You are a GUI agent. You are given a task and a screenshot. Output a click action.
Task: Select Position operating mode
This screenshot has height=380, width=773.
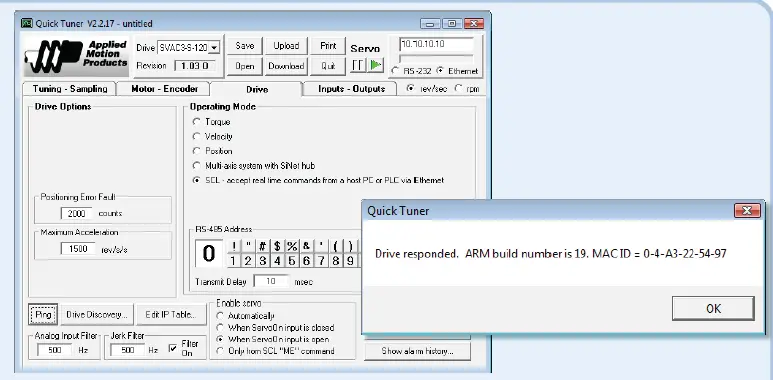pos(197,151)
